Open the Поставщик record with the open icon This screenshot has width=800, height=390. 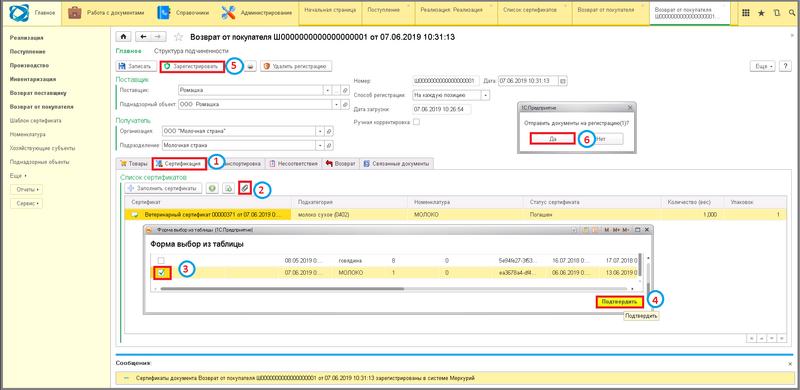pyautogui.click(x=345, y=90)
